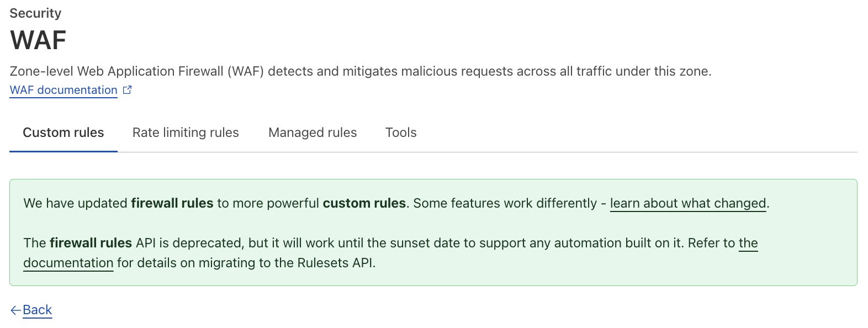Open the WAF documentation link

[63, 90]
